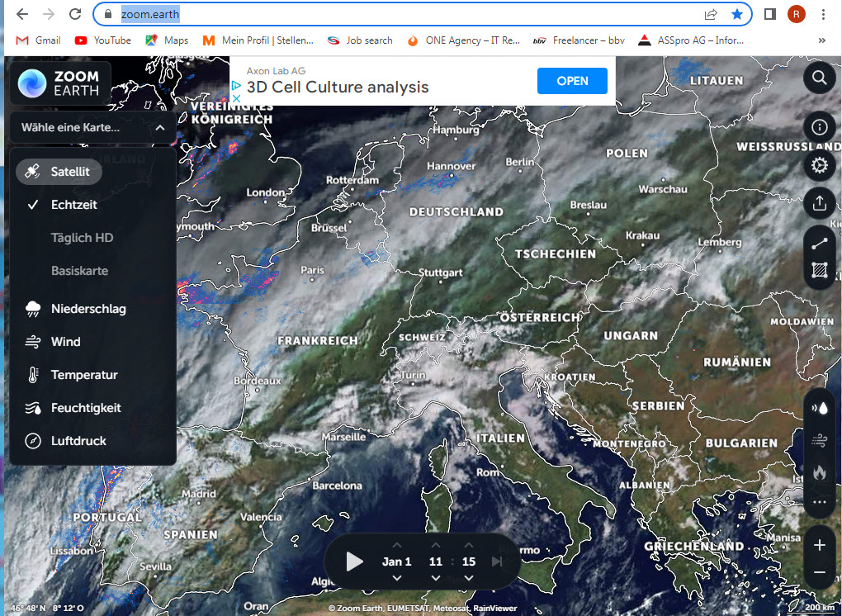Show the hidden bookmarks overflow chevron

tap(821, 40)
